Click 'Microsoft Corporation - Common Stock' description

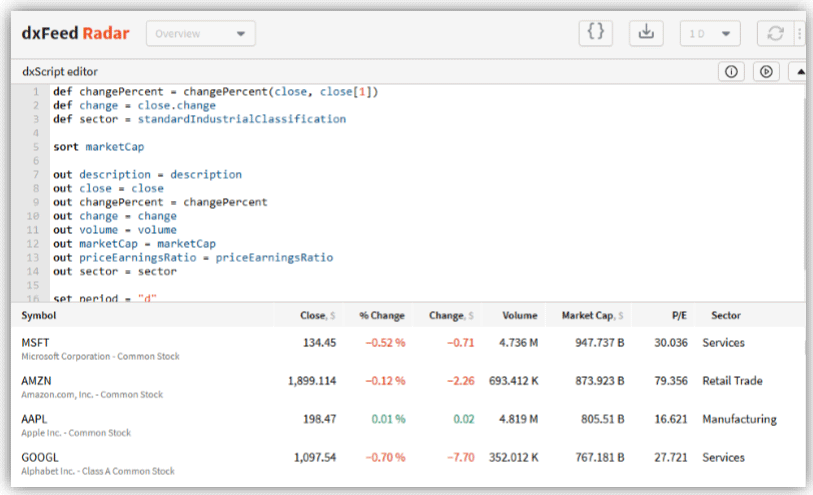[x=100, y=357]
